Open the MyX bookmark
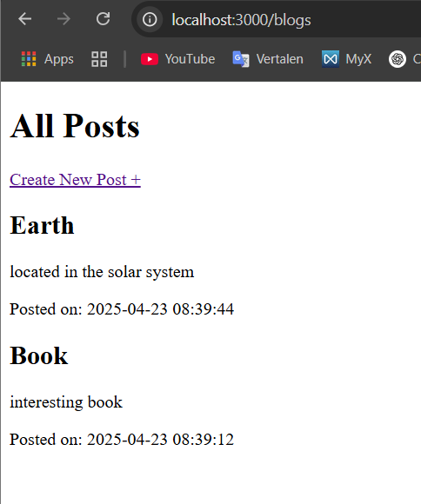 click(x=347, y=59)
